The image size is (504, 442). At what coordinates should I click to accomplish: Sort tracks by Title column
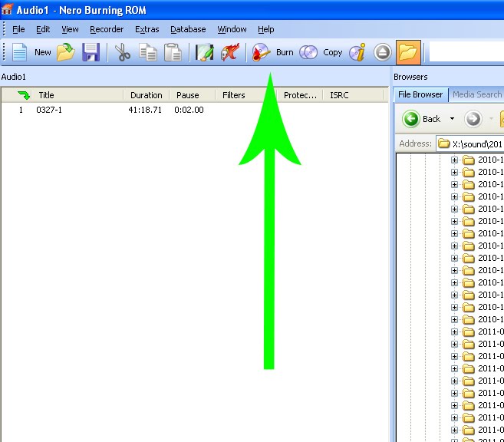[x=77, y=95]
